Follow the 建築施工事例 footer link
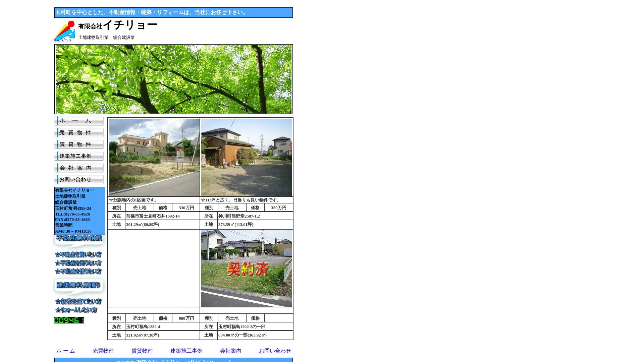Screen dimensions: 644x362 pyautogui.click(x=186, y=351)
